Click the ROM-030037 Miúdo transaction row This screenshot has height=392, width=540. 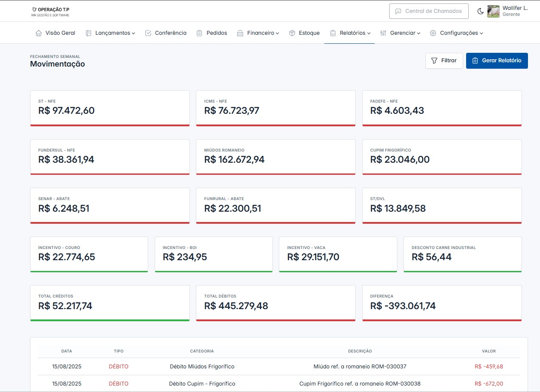278,367
